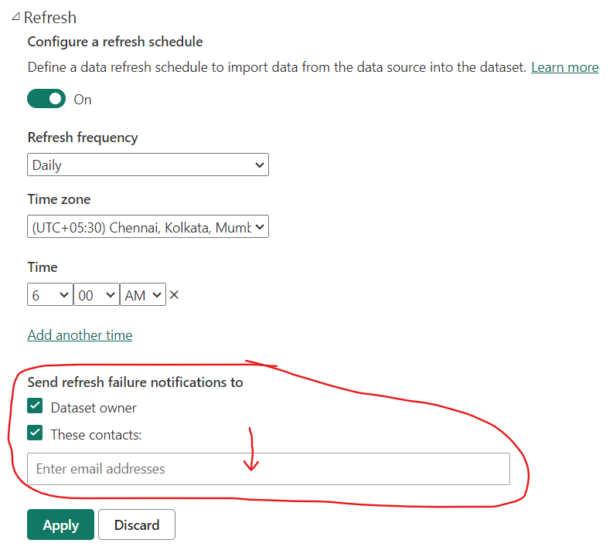Uncheck the Dataset owner checkbox
Viewport: 613px width, 550px height.
click(x=35, y=407)
